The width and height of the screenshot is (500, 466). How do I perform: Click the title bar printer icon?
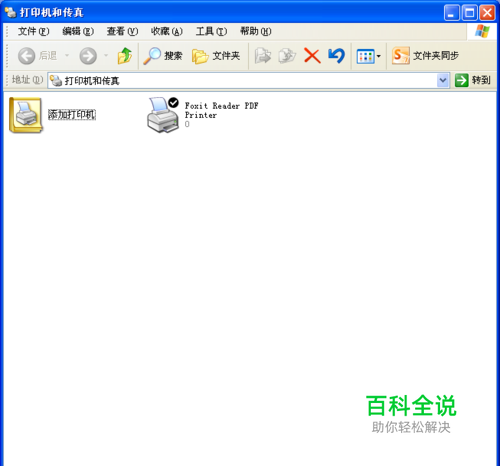10,12
